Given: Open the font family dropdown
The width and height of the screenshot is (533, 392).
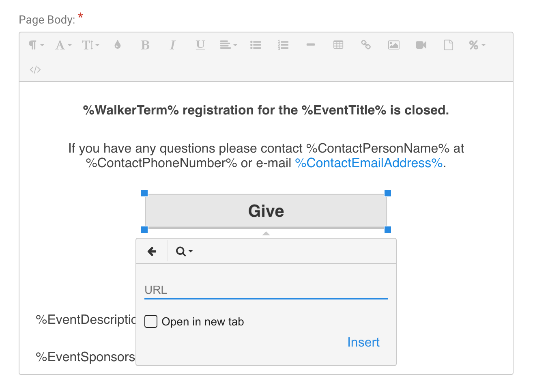Looking at the screenshot, I should tap(63, 45).
